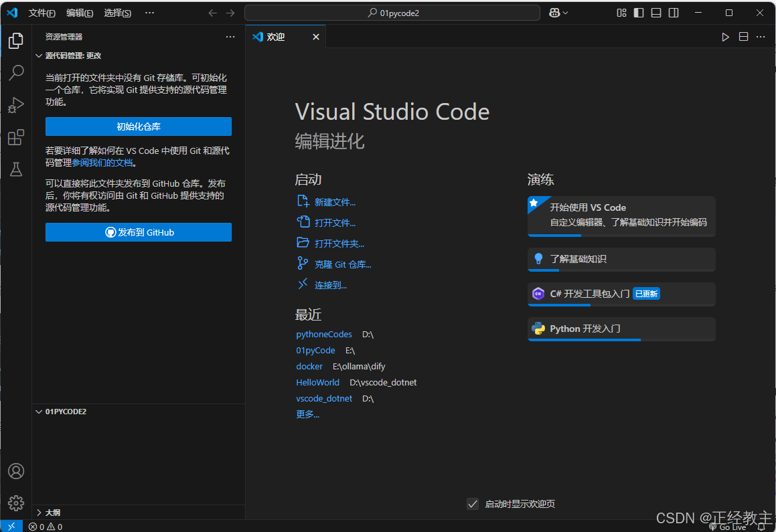This screenshot has width=776, height=532.
Task: Toggle secondary side bar visibility
Action: pyautogui.click(x=674, y=13)
